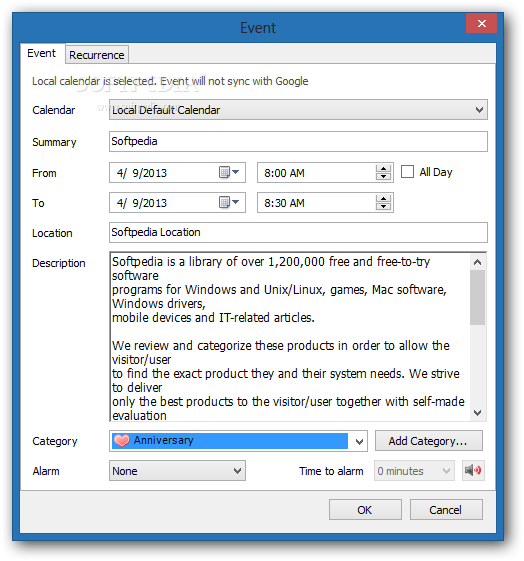
Task: Click the Location field with Softpedia Location
Action: (298, 233)
